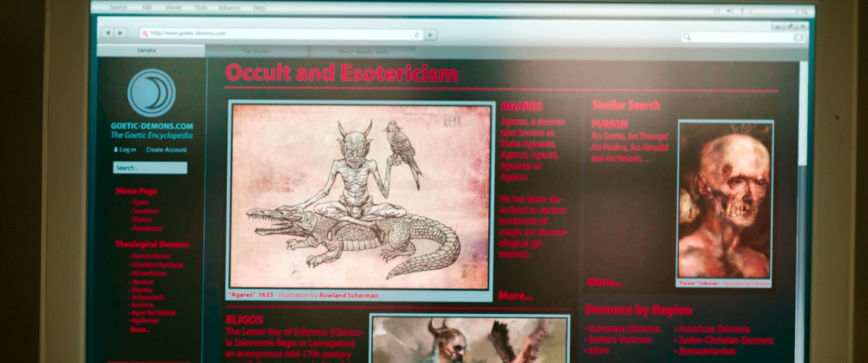
Task: Open the Advance menu
Action: coord(229,8)
